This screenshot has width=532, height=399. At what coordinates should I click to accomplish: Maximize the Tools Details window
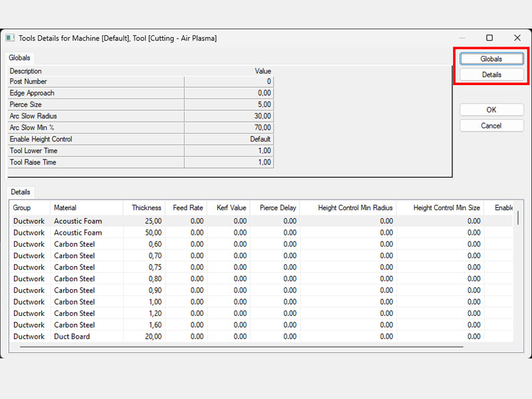489,38
